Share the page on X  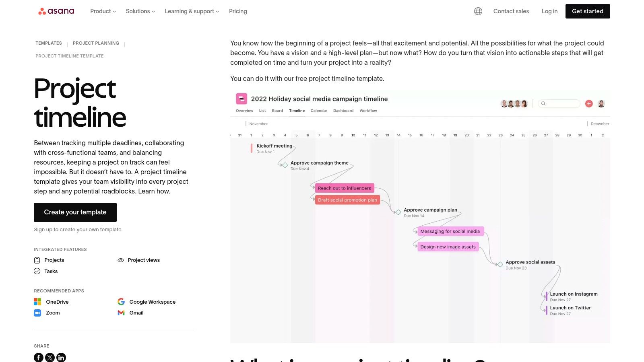tap(50, 357)
